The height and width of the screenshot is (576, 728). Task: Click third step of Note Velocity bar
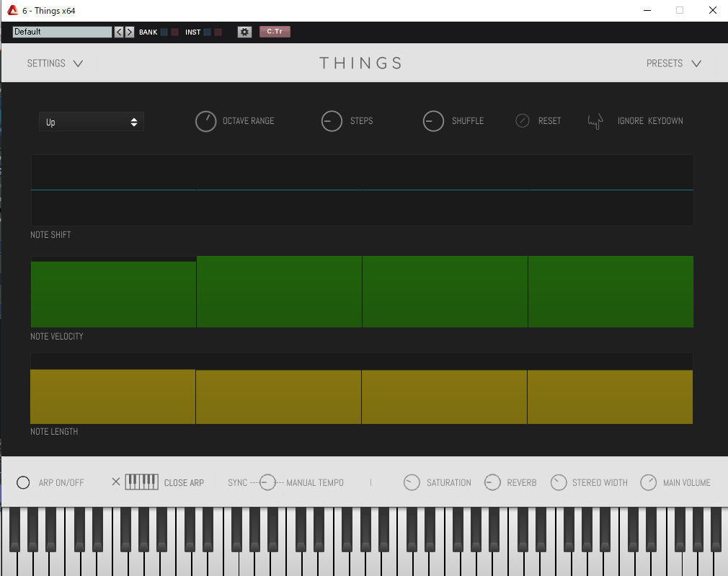pos(445,292)
